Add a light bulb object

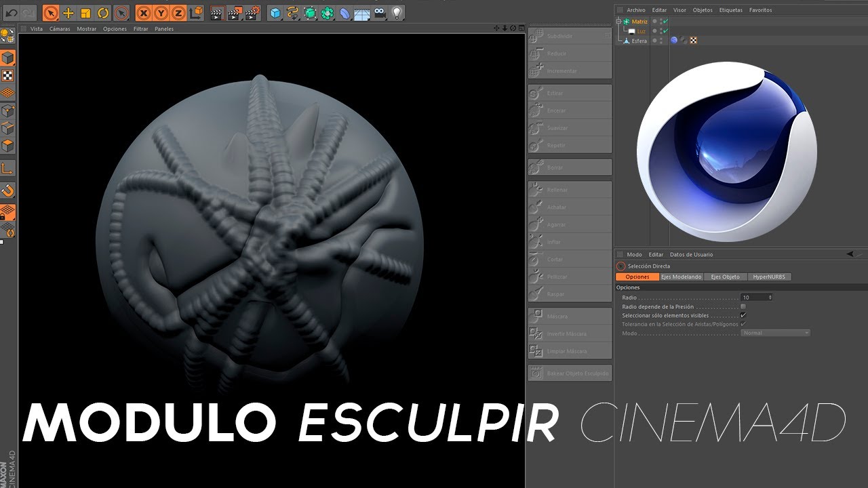(397, 12)
